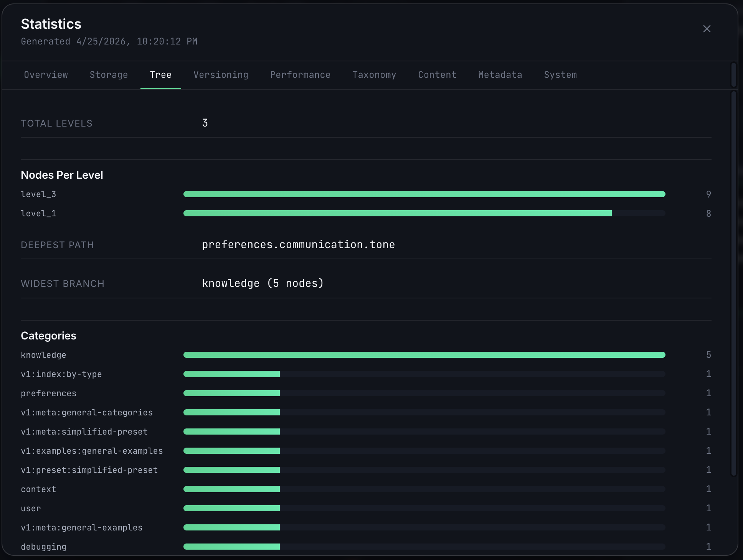Screen dimensions: 743x560
Task: Select the Tree tab
Action: tap(161, 75)
